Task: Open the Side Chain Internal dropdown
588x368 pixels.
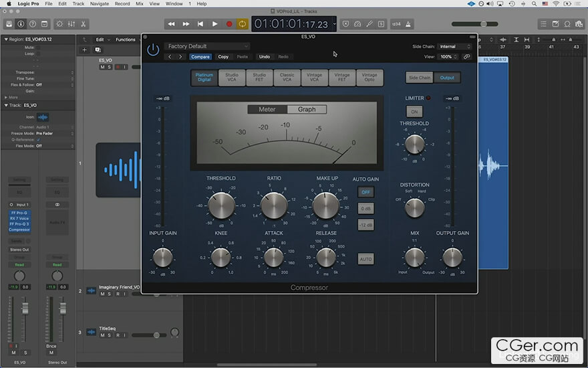Action: 454,47
